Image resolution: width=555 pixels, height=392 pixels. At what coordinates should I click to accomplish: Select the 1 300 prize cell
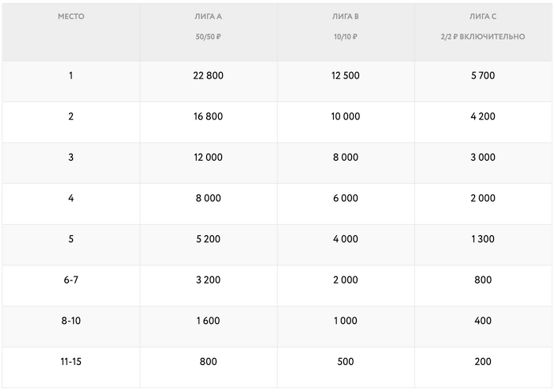click(x=483, y=239)
